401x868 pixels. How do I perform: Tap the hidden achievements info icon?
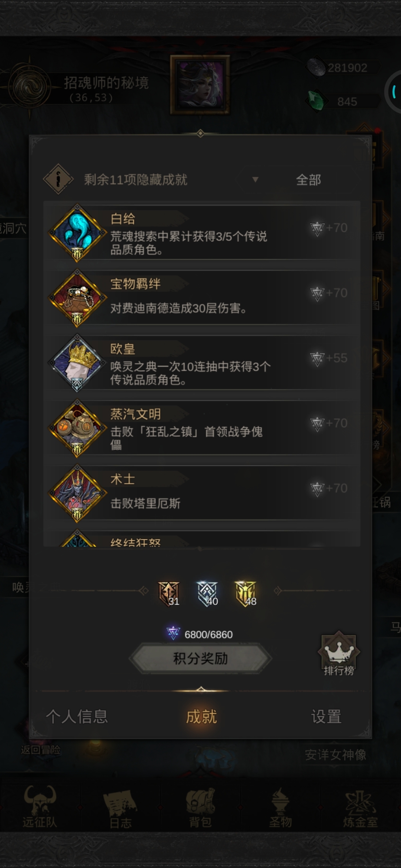[x=58, y=180]
